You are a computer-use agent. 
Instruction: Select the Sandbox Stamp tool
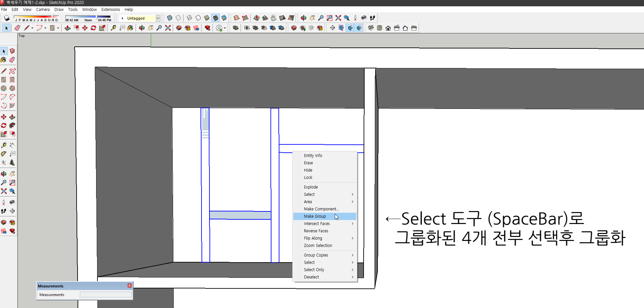[x=265, y=18]
